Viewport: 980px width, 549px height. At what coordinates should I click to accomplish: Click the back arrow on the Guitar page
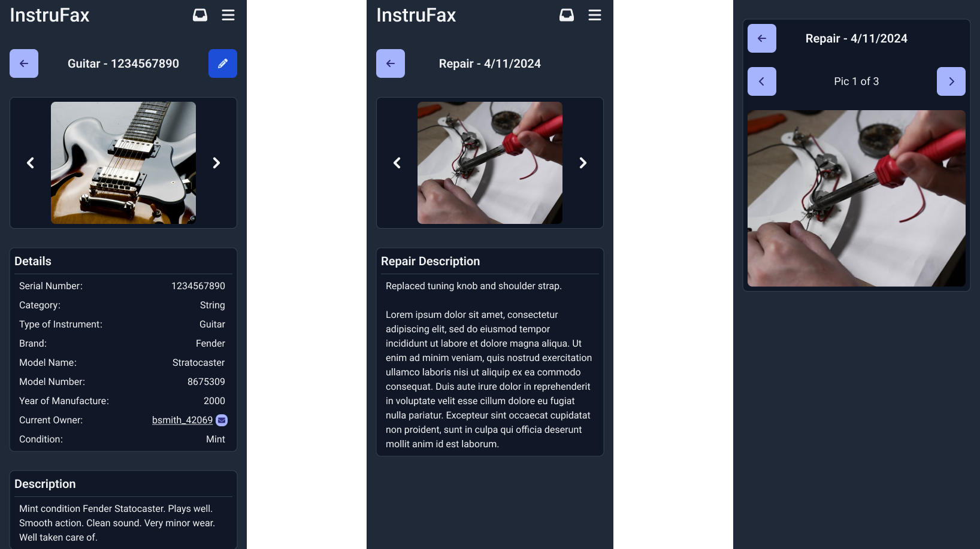click(23, 63)
